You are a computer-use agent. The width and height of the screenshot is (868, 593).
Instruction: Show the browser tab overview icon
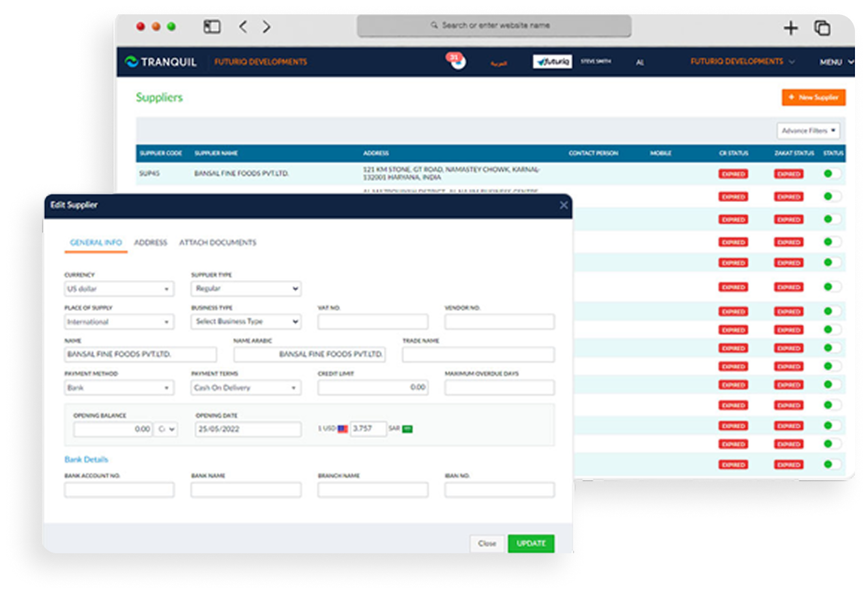coord(822,27)
